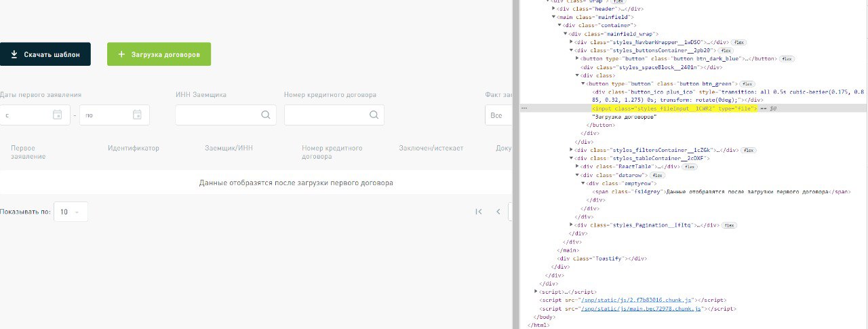
Task: Collapse the mainfield_wrap div node
Action: (x=566, y=33)
